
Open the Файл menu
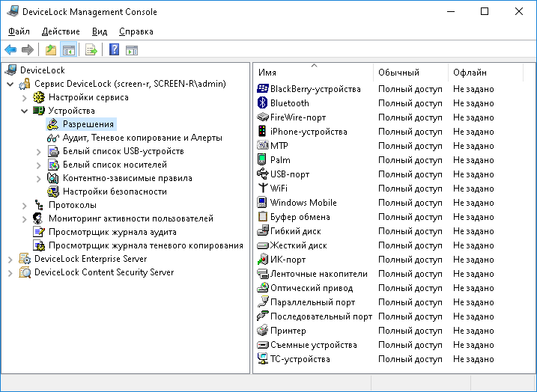click(19, 31)
